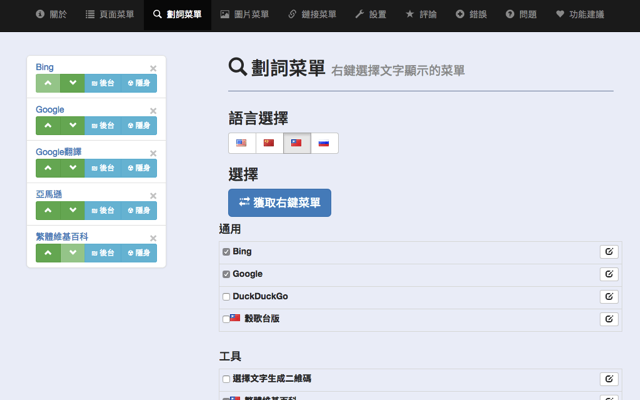The height and width of the screenshot is (400, 640).
Task: Uncheck the Bing checkbox
Action: [x=226, y=252]
